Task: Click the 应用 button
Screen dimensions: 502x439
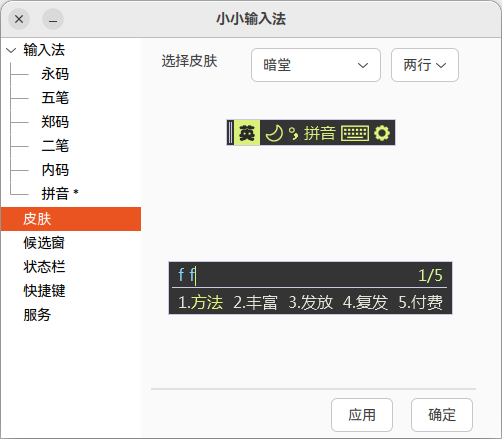Action: 362,415
